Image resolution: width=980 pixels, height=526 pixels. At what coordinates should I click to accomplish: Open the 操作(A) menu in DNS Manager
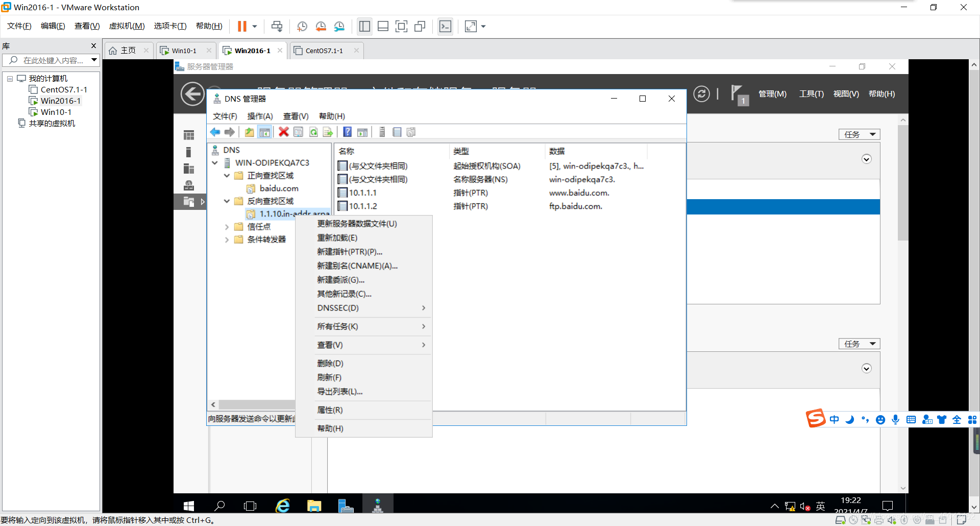tap(260, 116)
